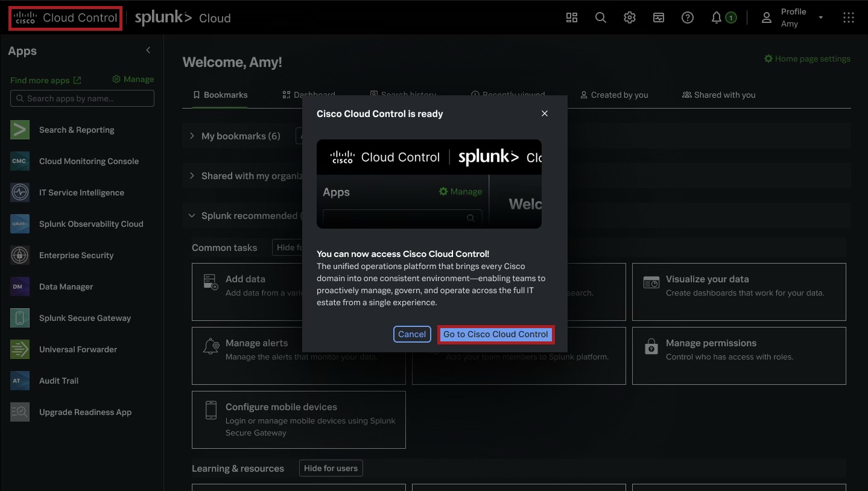
Task: Open Cloud Monitoring Console app icon
Action: 20,161
